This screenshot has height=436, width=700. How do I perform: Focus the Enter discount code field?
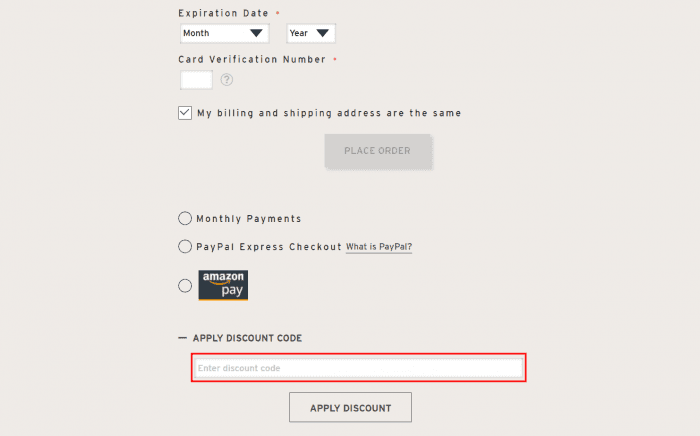pyautogui.click(x=359, y=368)
